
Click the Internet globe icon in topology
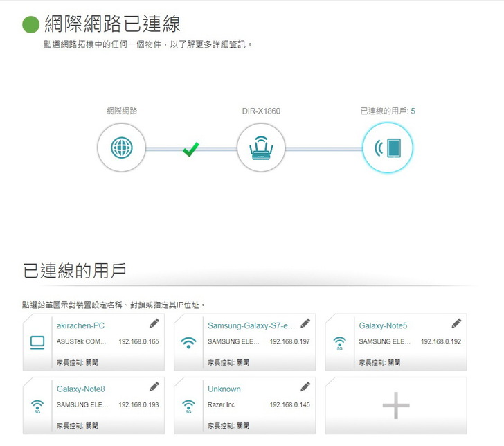click(121, 148)
